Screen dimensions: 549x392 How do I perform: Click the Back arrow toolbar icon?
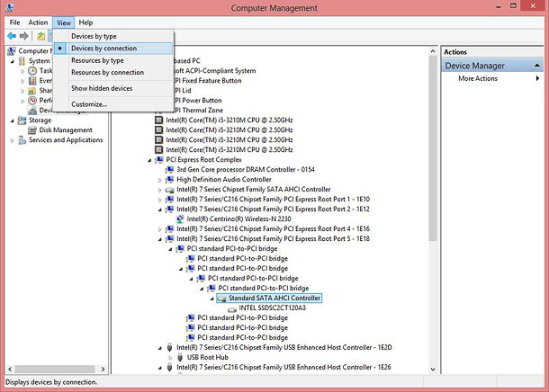[x=12, y=36]
